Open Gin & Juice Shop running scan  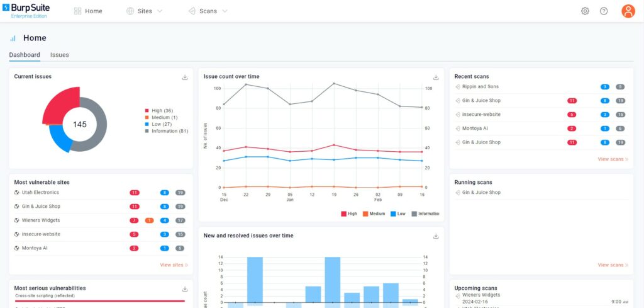481,193
